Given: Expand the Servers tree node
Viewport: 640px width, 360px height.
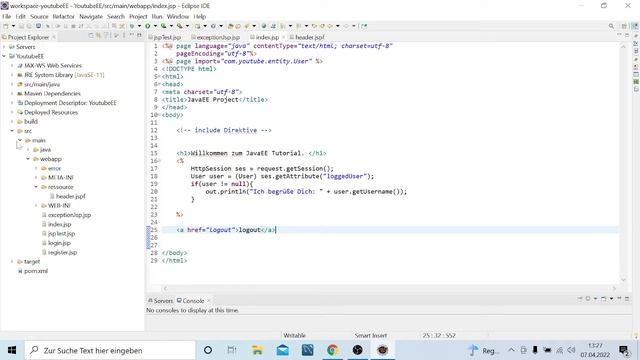Looking at the screenshot, I should click(x=4, y=47).
